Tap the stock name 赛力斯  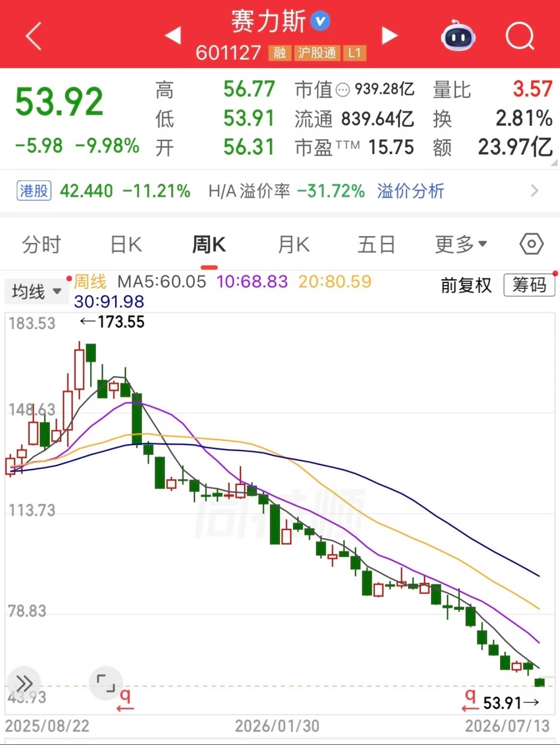268,21
